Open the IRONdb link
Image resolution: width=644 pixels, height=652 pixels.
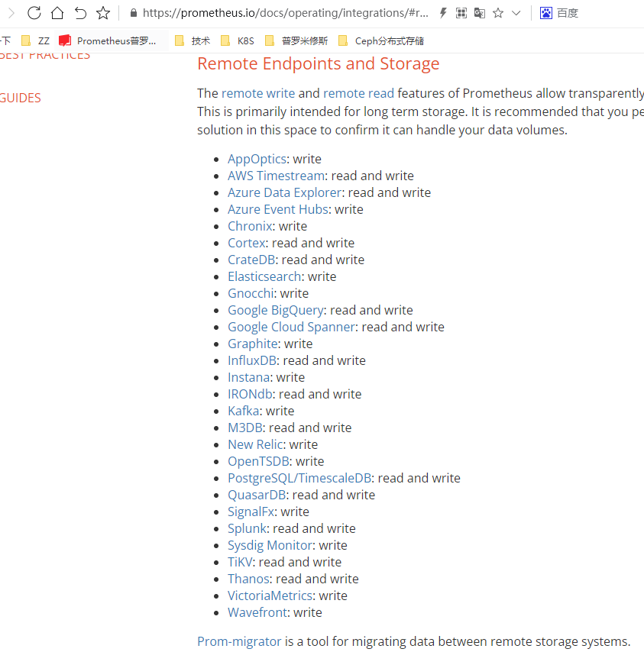250,394
